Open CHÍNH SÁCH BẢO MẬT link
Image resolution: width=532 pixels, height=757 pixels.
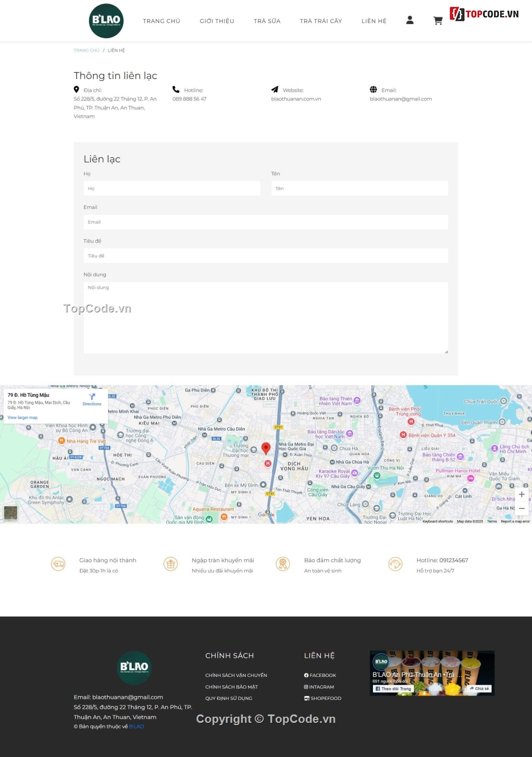pyautogui.click(x=232, y=687)
